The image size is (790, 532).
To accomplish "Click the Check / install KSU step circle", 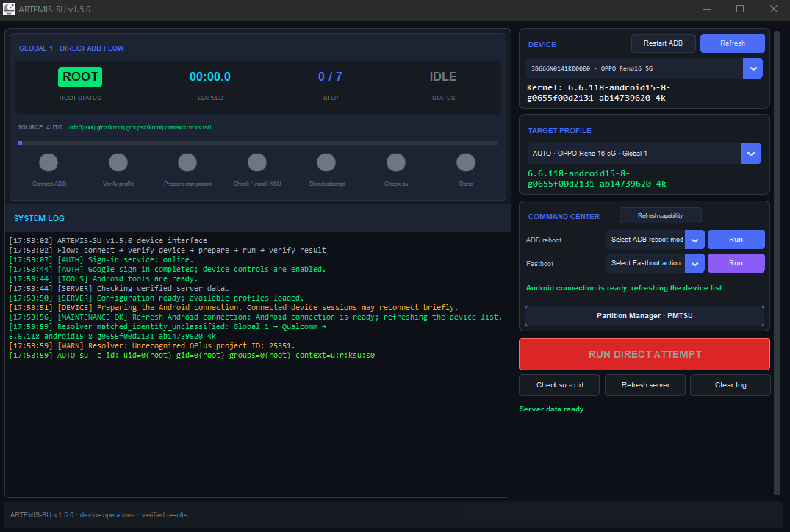I will [257, 162].
